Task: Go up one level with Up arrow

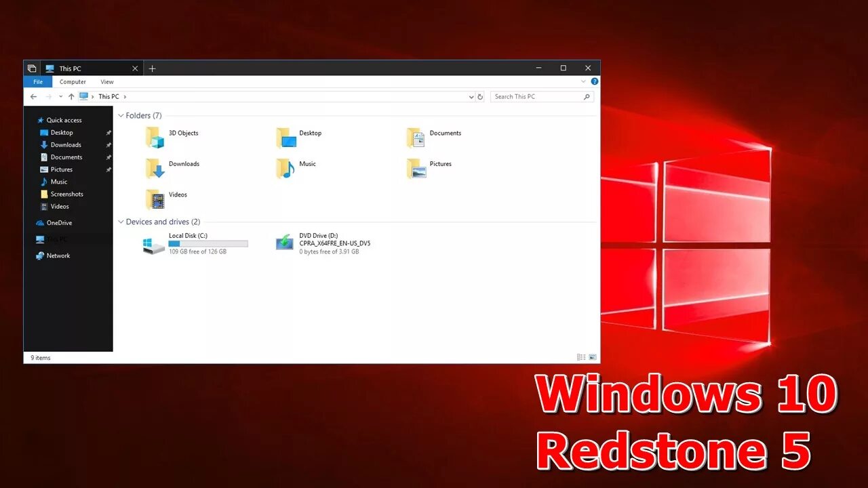Action: (x=71, y=97)
